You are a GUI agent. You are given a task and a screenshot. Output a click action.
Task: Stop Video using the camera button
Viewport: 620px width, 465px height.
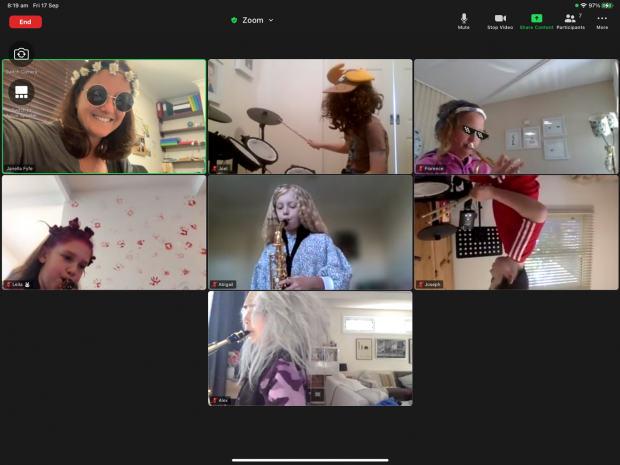(499, 20)
